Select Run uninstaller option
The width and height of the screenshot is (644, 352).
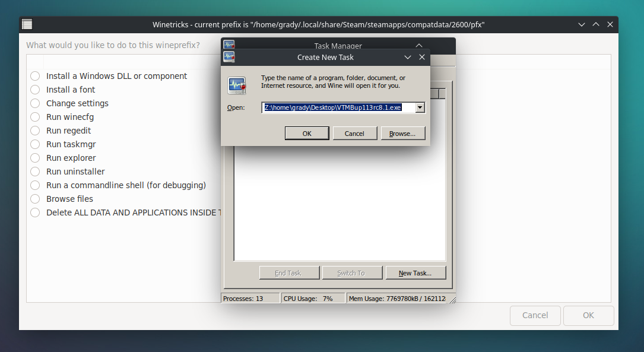[35, 172]
